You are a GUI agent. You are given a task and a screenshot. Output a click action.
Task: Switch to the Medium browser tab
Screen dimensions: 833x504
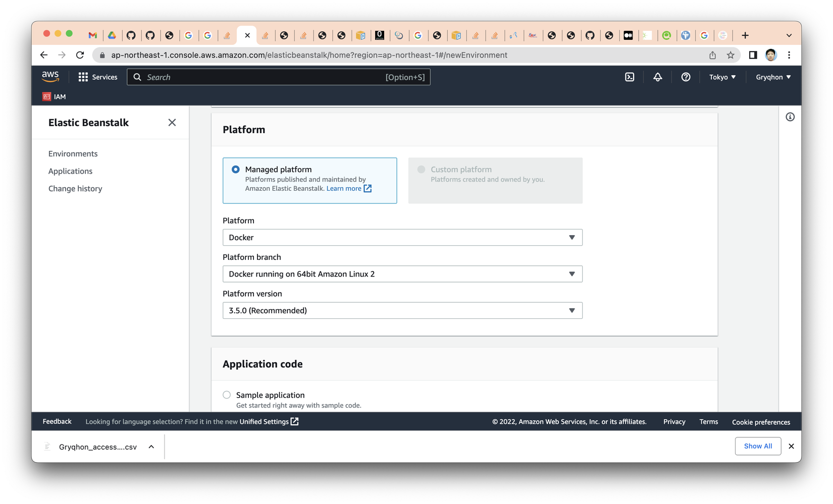tap(628, 35)
